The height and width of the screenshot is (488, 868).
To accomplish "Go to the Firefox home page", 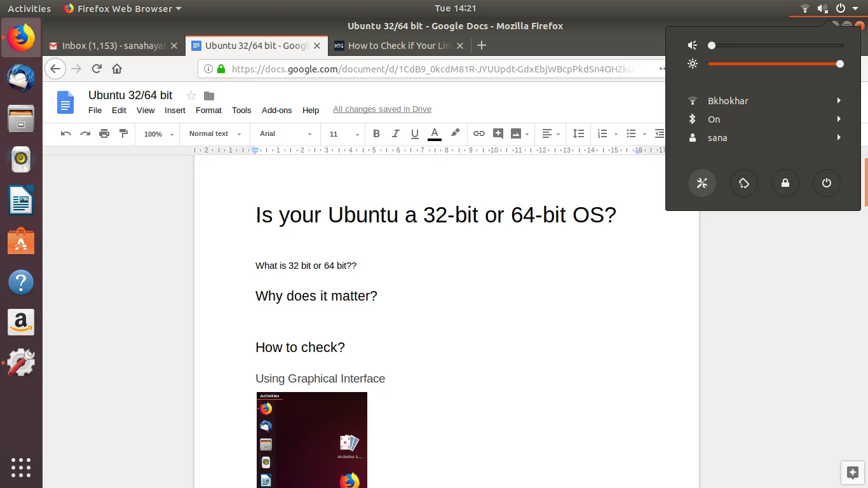I will [117, 69].
